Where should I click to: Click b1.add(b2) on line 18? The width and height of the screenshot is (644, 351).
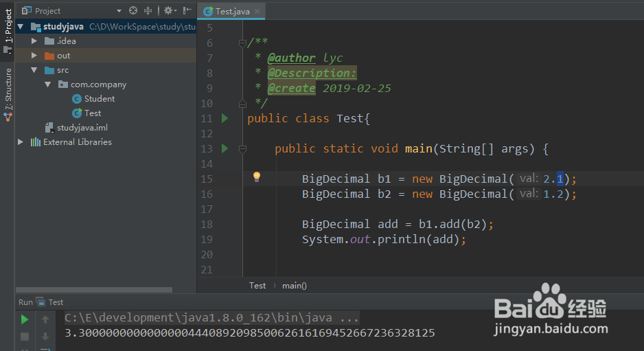coord(452,225)
